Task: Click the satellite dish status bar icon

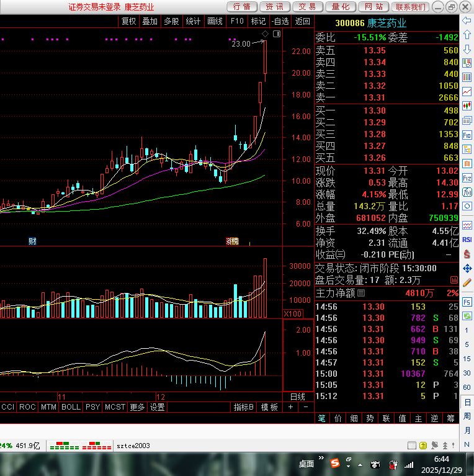Action: [434, 446]
